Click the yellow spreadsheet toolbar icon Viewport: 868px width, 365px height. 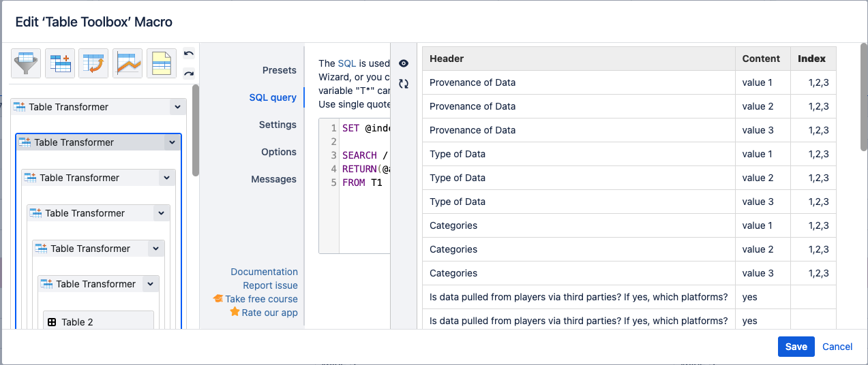[x=162, y=63]
